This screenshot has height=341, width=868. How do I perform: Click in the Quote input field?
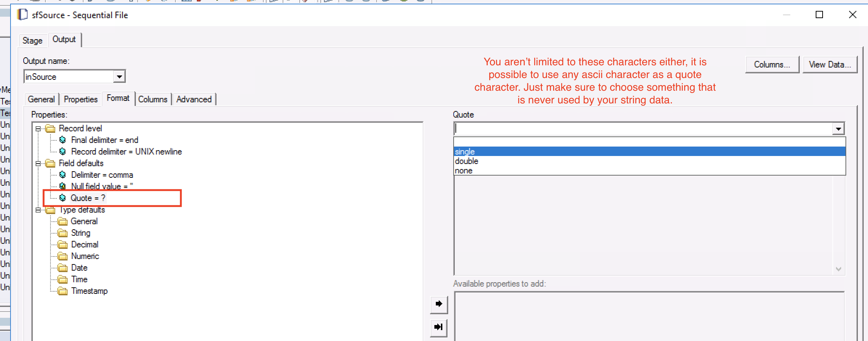tap(617, 128)
